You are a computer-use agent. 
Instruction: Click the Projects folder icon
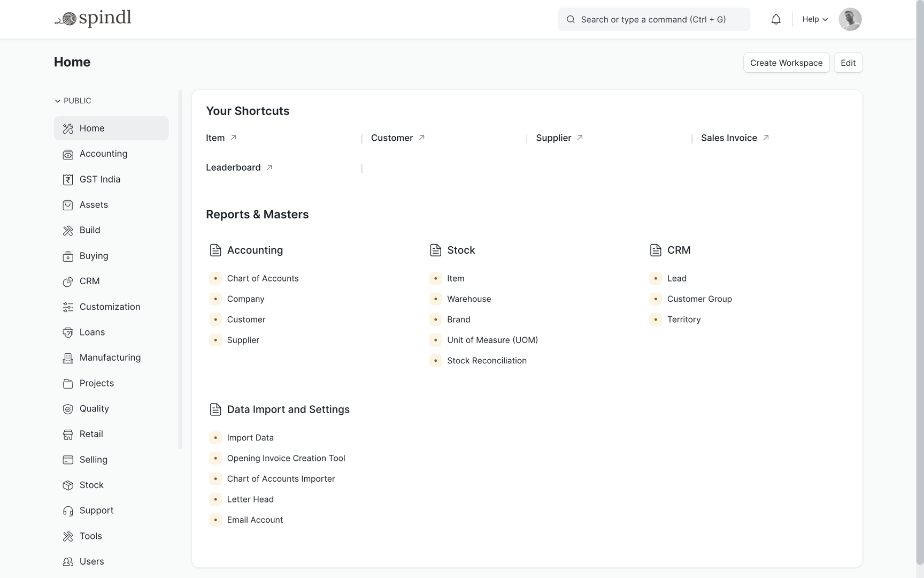pos(68,384)
